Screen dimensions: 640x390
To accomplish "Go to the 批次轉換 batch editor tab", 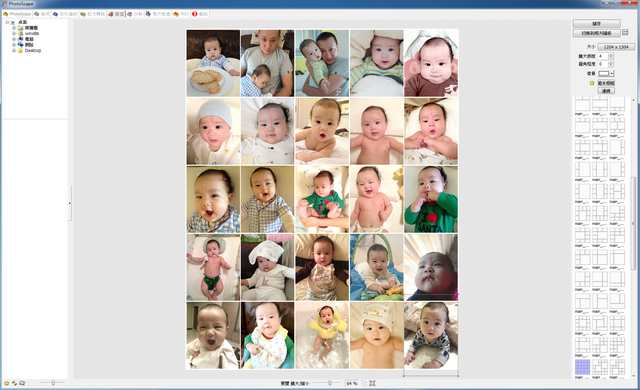I will click(x=93, y=14).
